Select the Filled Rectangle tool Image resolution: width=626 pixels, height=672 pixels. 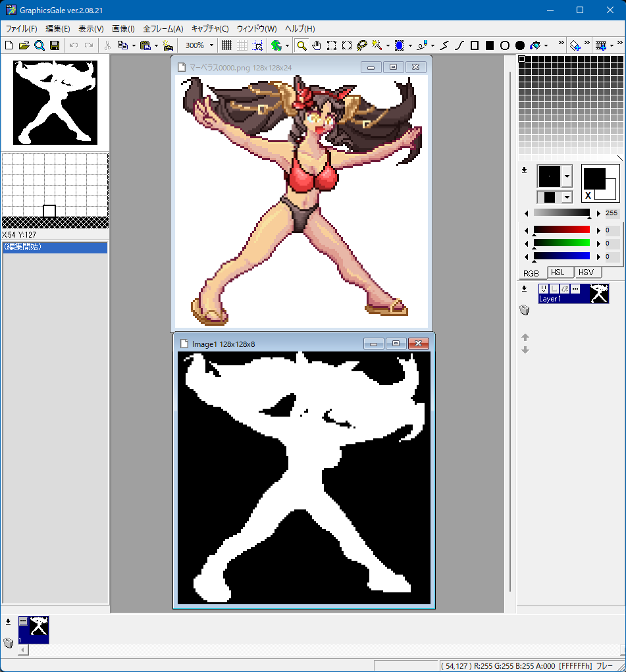coord(490,45)
